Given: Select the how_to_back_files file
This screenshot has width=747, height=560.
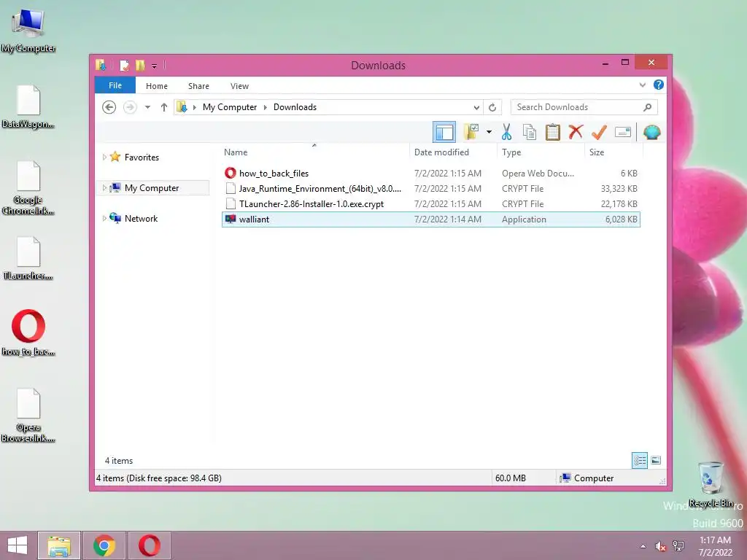Looking at the screenshot, I should [x=430, y=174].
